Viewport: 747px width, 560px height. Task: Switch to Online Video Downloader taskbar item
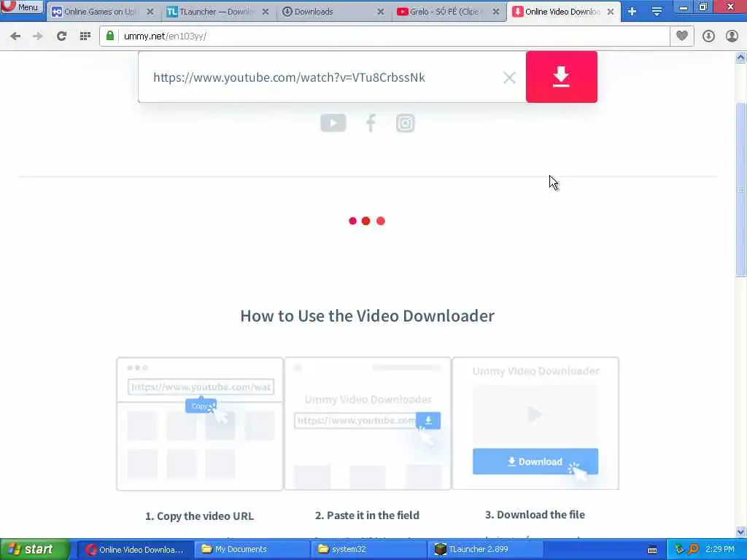[x=135, y=550]
